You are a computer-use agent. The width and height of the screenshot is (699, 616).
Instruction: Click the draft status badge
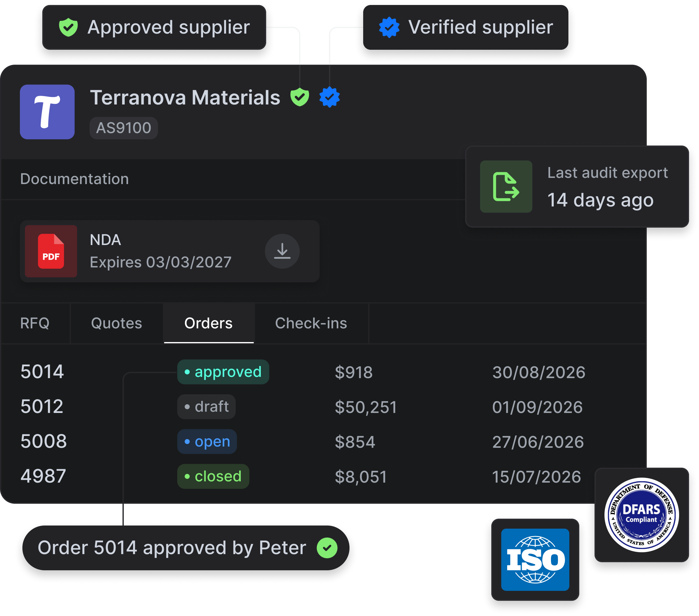pyautogui.click(x=206, y=407)
